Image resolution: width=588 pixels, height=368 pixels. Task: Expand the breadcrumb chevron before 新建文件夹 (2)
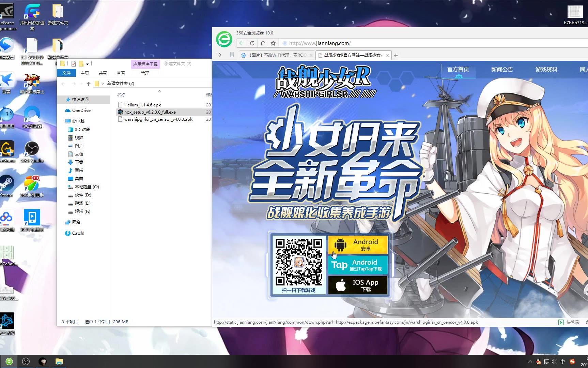(x=103, y=84)
